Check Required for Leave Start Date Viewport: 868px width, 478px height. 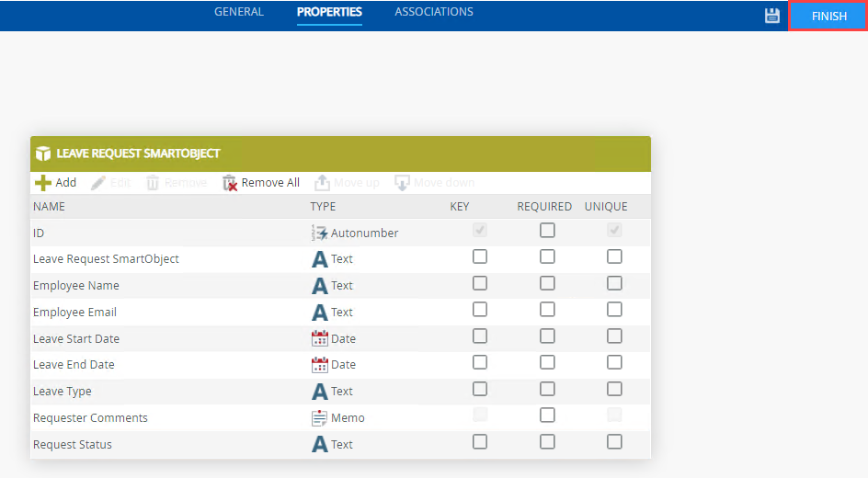tap(547, 336)
